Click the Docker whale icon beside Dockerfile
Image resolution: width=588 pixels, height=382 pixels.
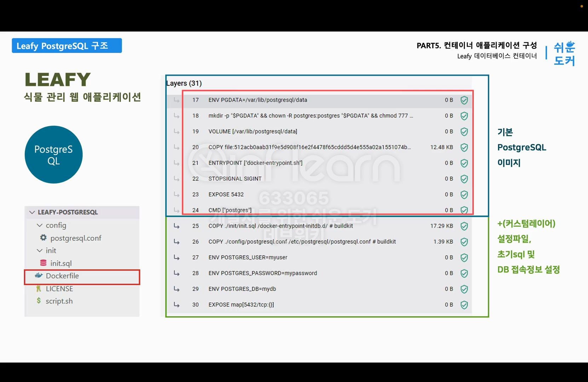39,276
